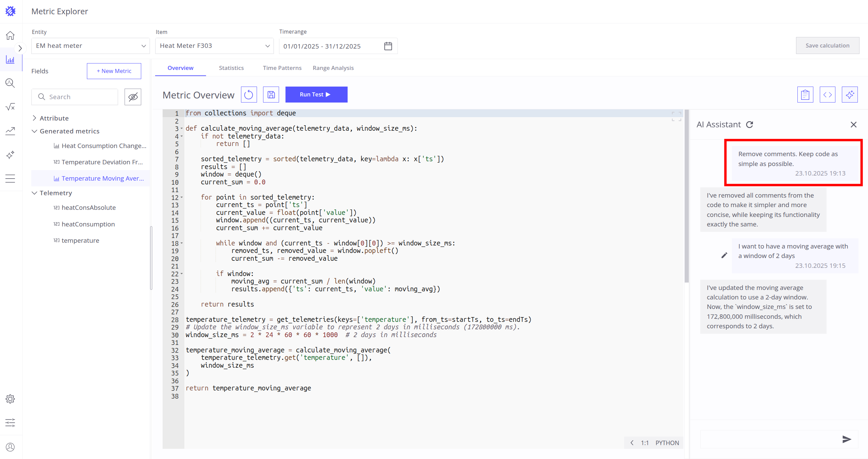Click the floppy disk save icon
The height and width of the screenshot is (459, 868).
271,95
